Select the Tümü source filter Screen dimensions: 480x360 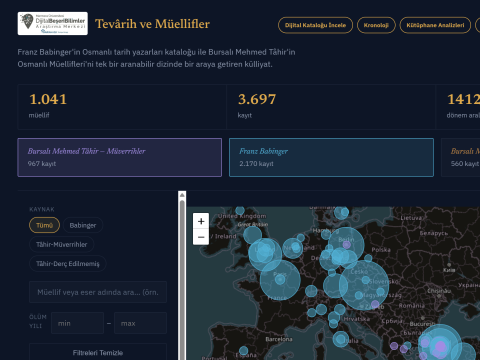(44, 225)
